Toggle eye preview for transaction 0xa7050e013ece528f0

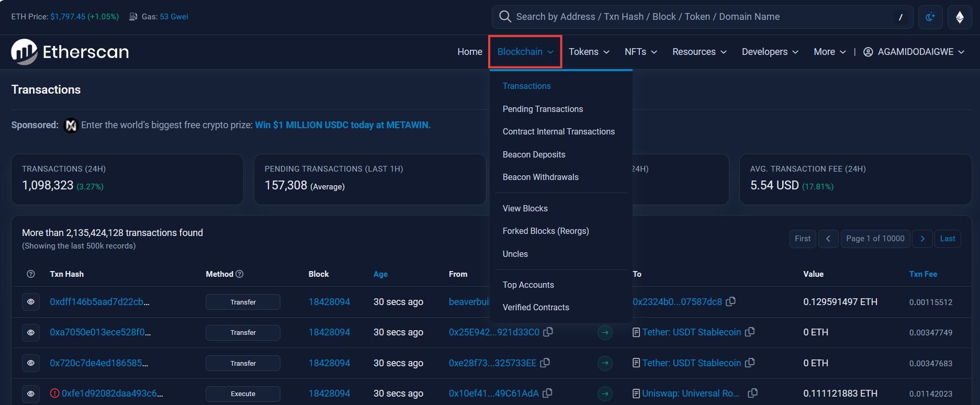click(31, 332)
